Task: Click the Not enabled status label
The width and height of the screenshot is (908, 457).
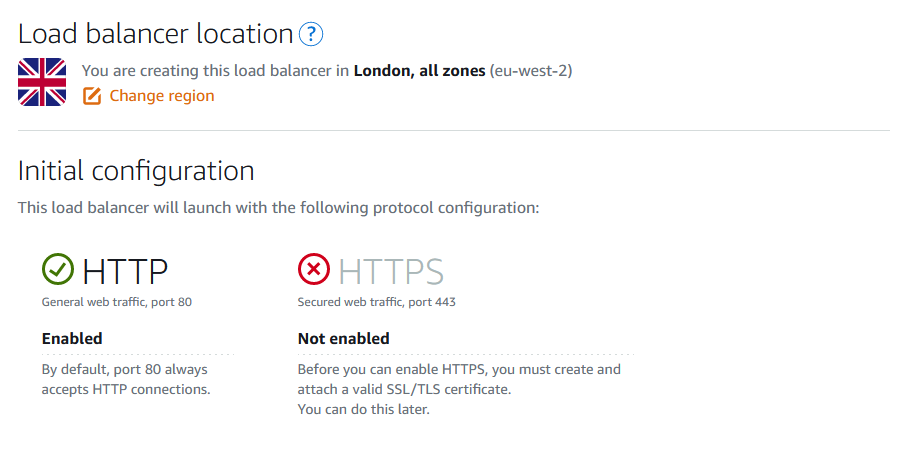Action: pos(343,338)
